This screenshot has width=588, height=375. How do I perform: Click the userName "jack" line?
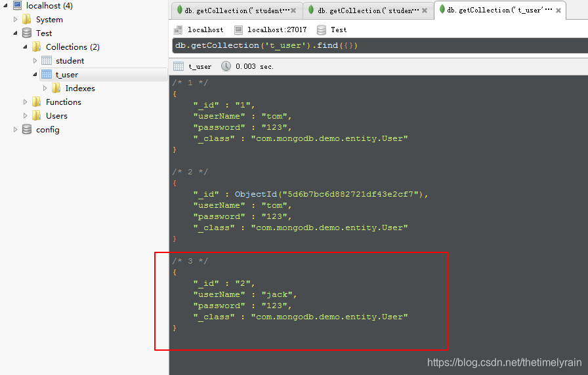click(245, 295)
